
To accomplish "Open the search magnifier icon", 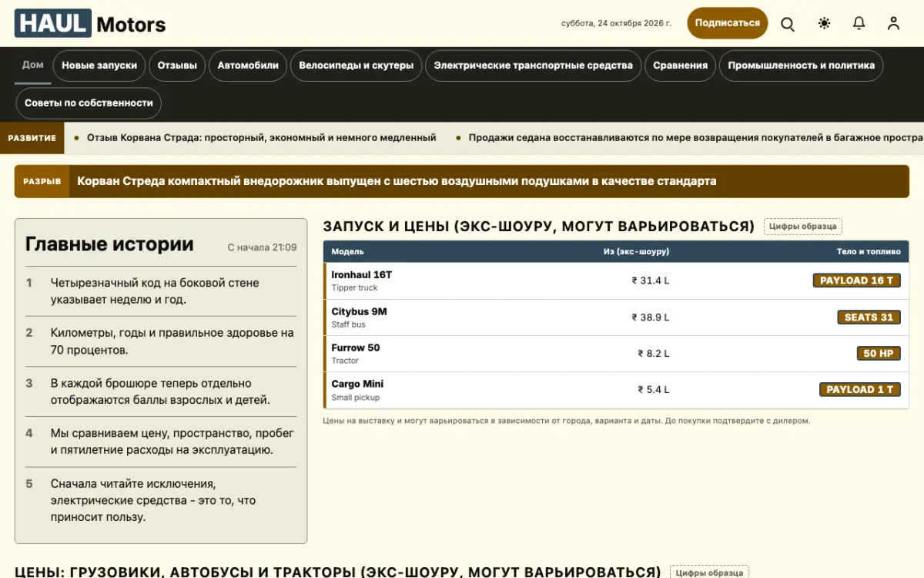I will [x=788, y=23].
